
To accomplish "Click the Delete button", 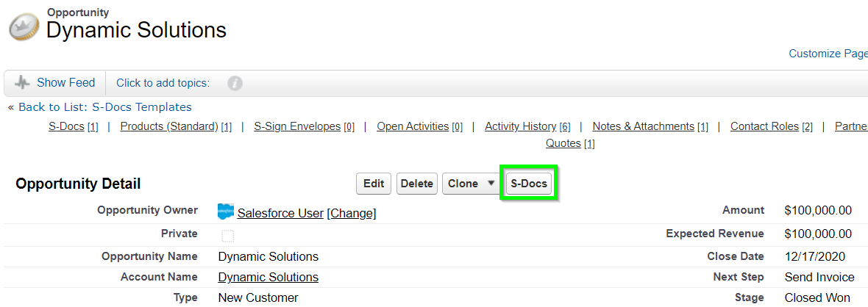I will (x=417, y=184).
